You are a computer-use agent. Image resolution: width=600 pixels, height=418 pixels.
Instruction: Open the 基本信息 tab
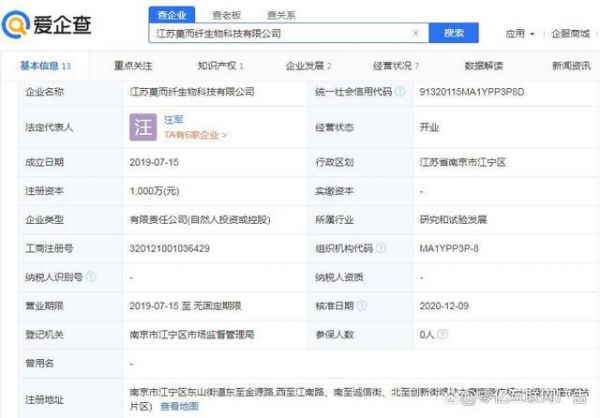click(45, 66)
